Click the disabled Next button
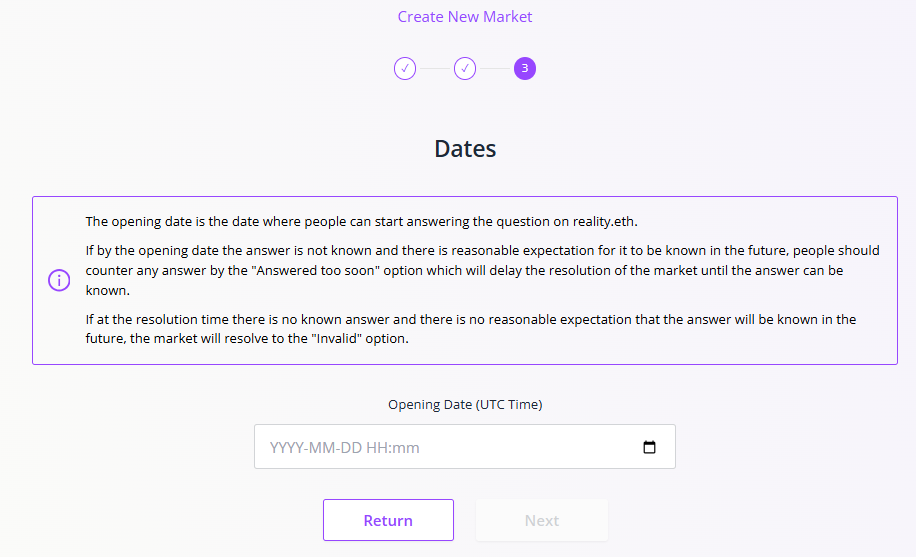The image size is (916, 557). 542,520
